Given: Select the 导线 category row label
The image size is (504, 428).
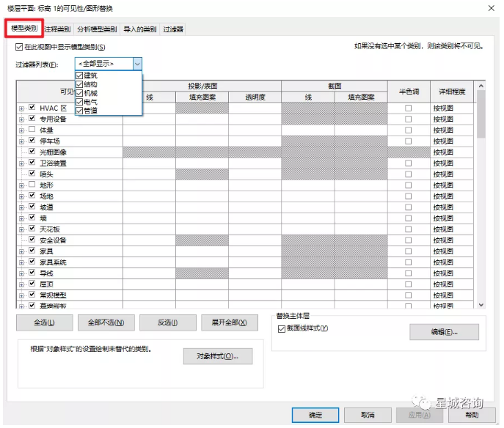Looking at the screenshot, I should click(46, 273).
